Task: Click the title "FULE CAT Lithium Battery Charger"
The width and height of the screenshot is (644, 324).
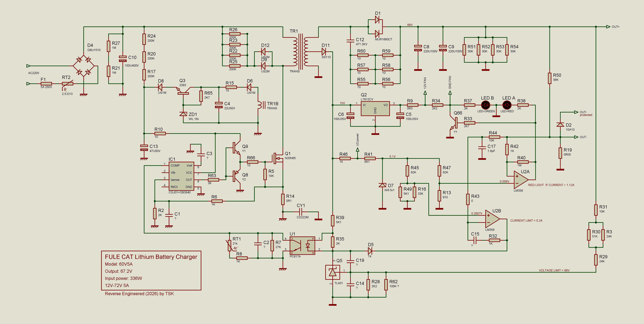Action: click(x=151, y=257)
